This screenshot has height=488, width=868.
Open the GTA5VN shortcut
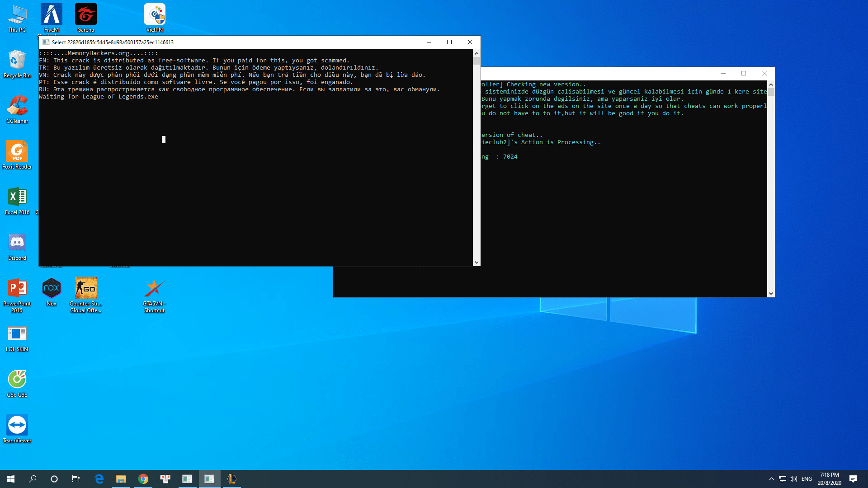[x=155, y=296]
